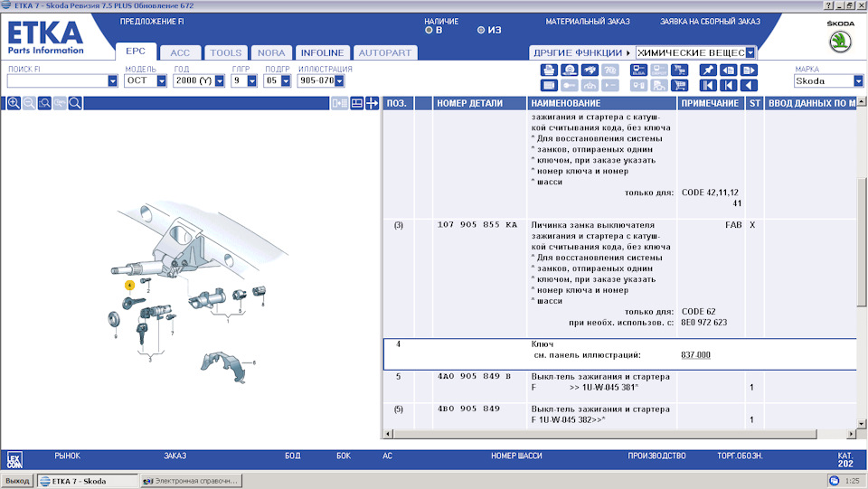
Task: Switch to the INFOLINE tab
Action: (322, 52)
